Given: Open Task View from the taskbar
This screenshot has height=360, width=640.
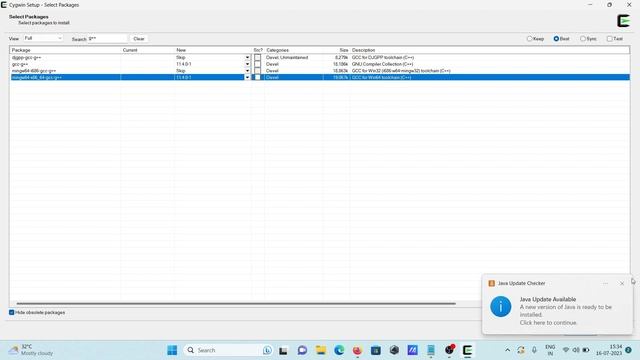Looking at the screenshot, I should coord(283,350).
